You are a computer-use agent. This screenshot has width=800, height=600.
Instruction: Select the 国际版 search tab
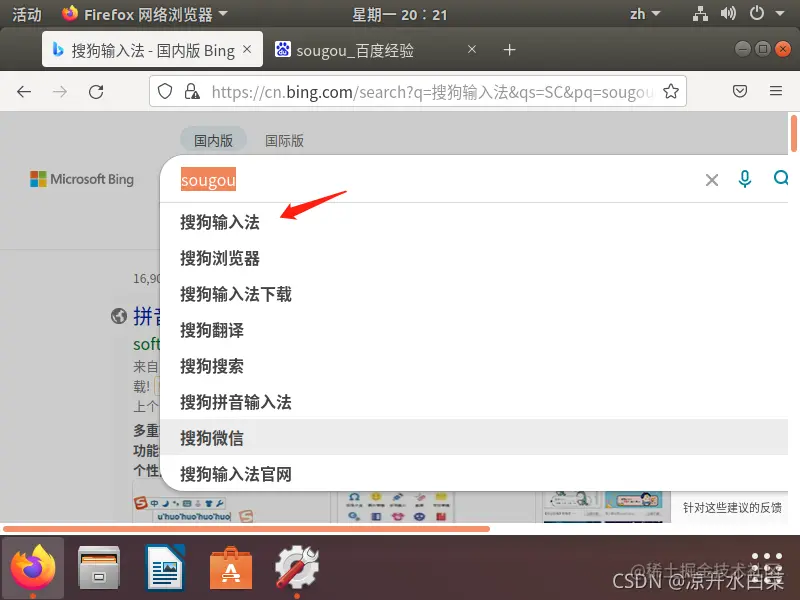tap(284, 140)
